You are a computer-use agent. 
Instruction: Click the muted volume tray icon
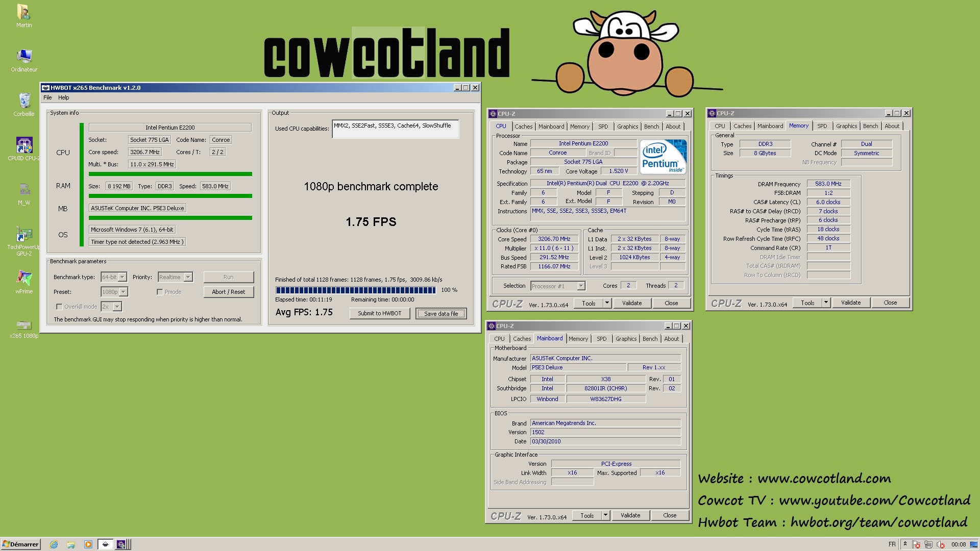[x=941, y=544]
